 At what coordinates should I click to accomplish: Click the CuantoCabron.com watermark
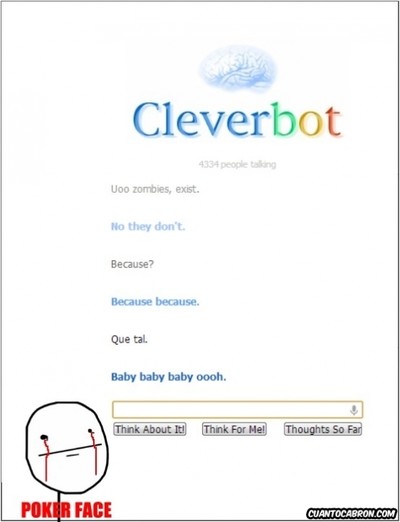pos(351,513)
